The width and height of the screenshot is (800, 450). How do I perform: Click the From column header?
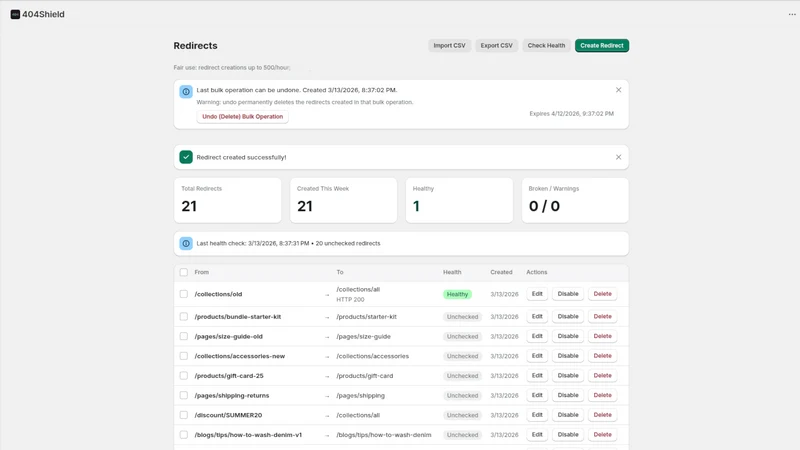click(202, 272)
